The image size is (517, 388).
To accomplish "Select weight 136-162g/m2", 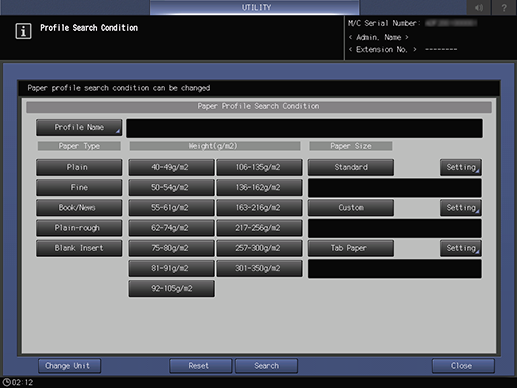I will click(x=259, y=187).
